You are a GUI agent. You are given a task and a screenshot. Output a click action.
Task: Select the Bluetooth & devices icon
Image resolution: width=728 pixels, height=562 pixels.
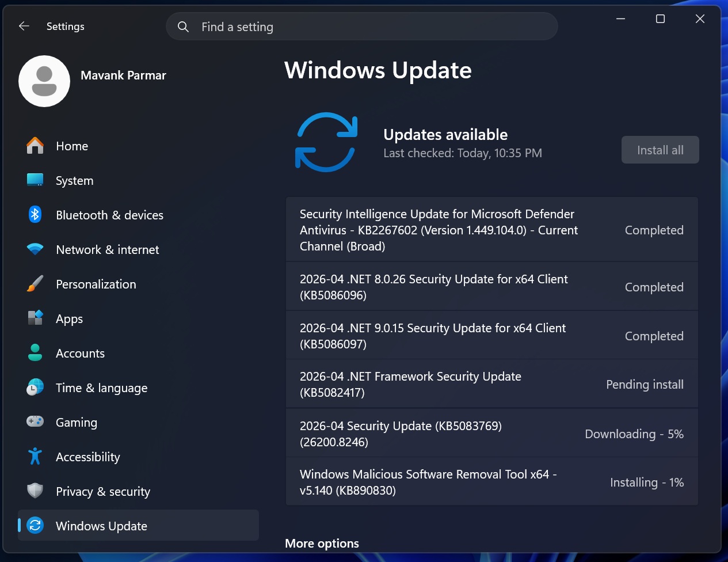pos(35,215)
